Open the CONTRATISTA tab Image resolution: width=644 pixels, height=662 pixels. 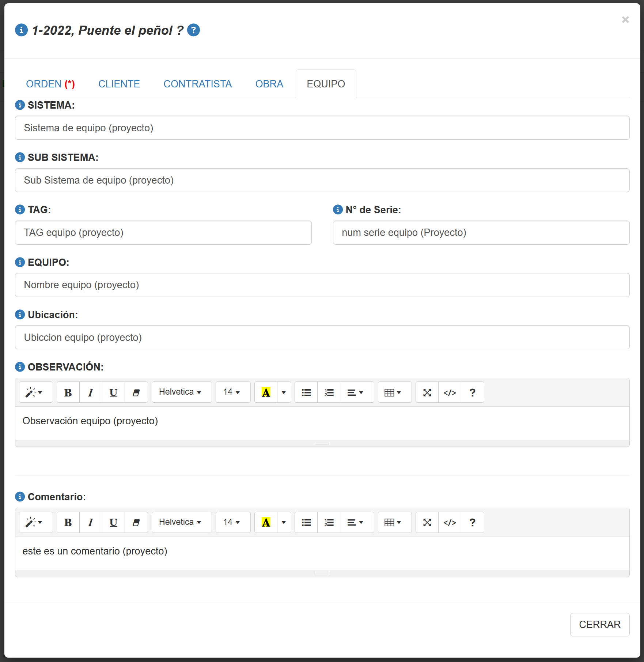point(197,84)
